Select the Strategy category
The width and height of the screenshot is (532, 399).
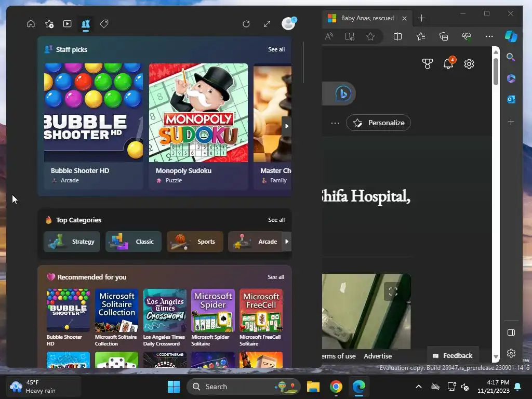pyautogui.click(x=72, y=242)
